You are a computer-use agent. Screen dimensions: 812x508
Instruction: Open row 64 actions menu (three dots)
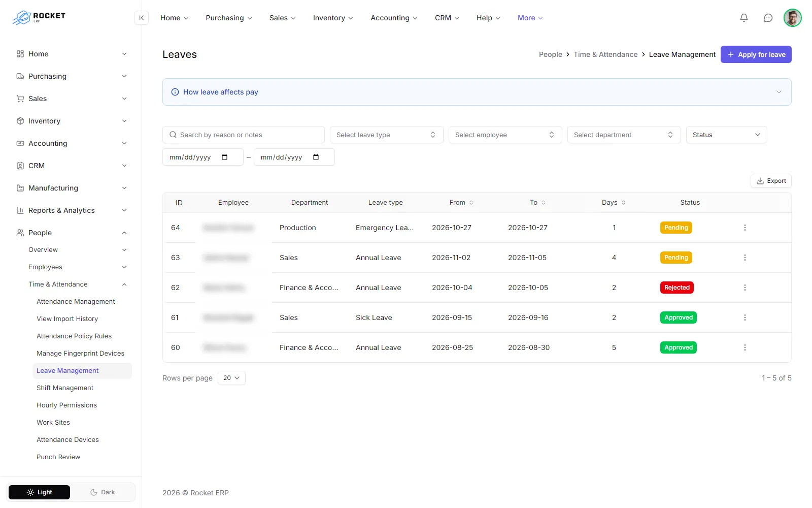pyautogui.click(x=745, y=228)
